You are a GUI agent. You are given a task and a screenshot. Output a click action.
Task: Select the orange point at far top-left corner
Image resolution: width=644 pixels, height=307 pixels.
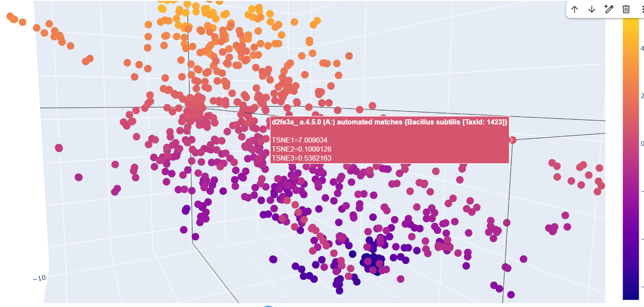tap(10, 16)
